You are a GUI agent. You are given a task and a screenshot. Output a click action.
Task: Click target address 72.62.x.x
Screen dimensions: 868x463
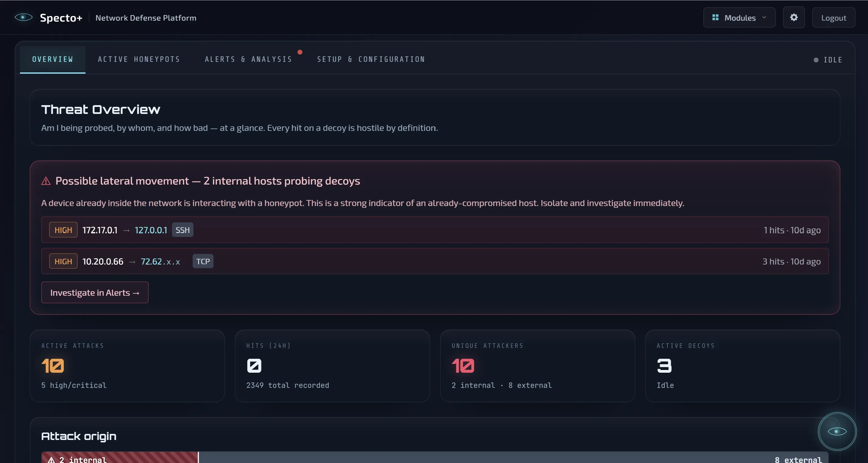point(160,261)
